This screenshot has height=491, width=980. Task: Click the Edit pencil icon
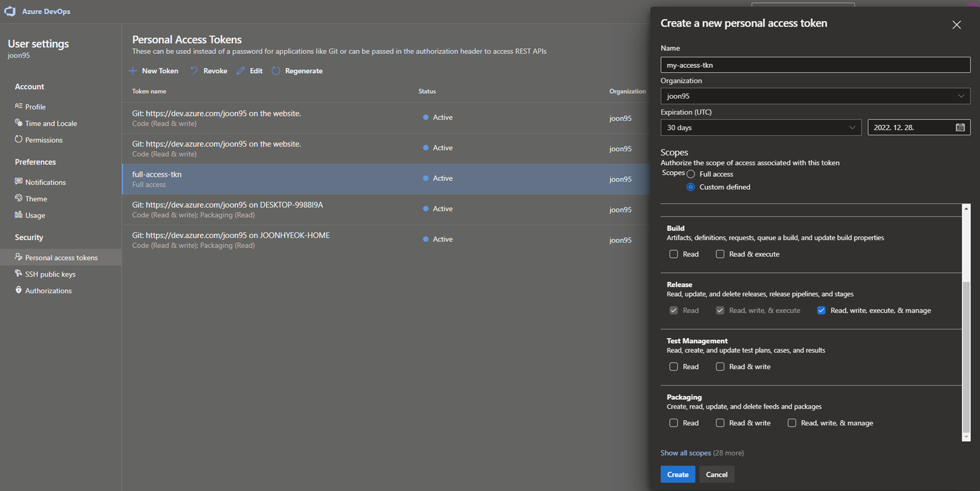241,71
